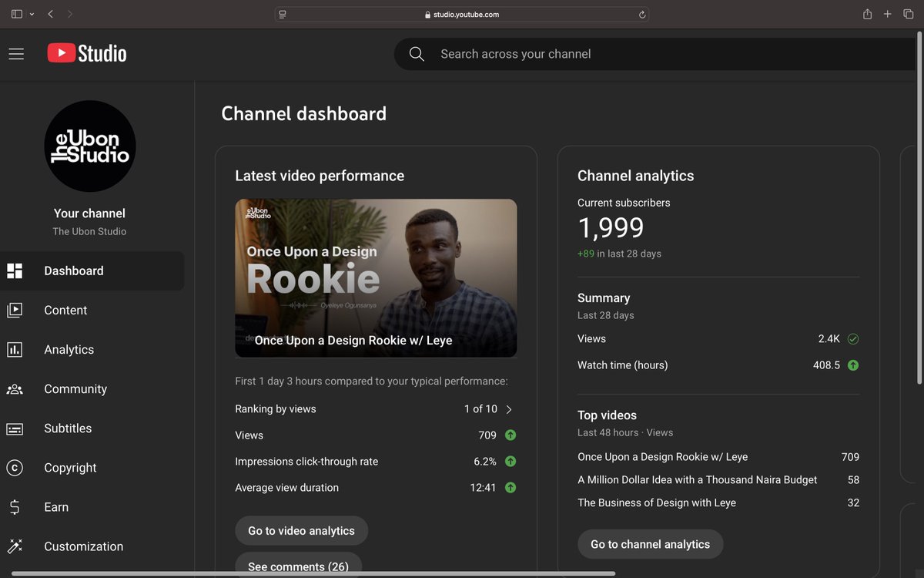Viewport: 924px width, 578px height.
Task: Click the watch time increase arrow badge
Action: 852,365
